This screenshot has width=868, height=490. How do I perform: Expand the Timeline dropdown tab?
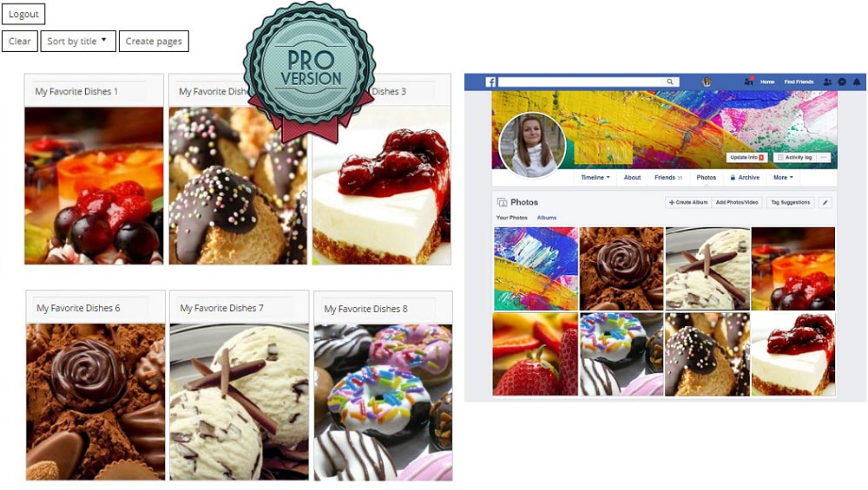coord(595,178)
